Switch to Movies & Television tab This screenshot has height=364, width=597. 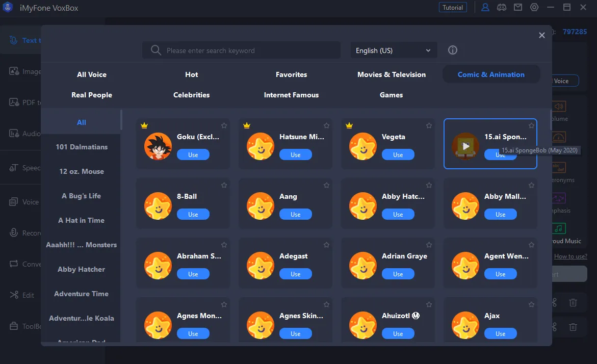tap(392, 74)
